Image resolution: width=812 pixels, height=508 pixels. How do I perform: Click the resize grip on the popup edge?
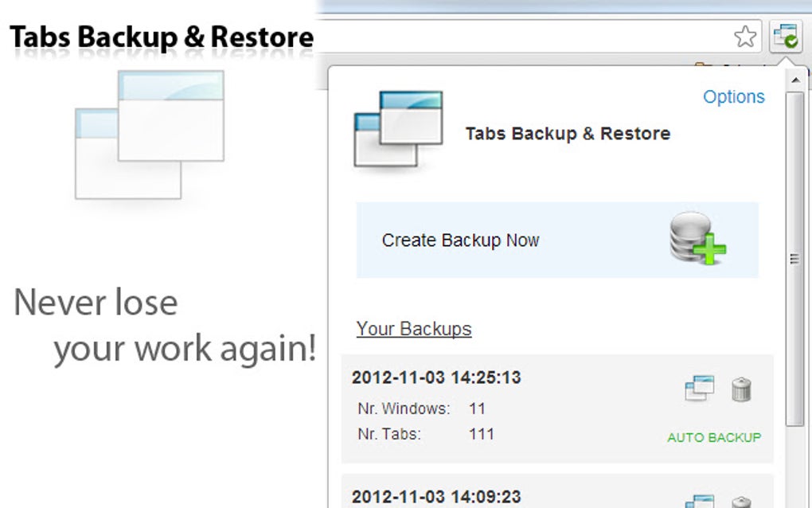click(x=793, y=257)
